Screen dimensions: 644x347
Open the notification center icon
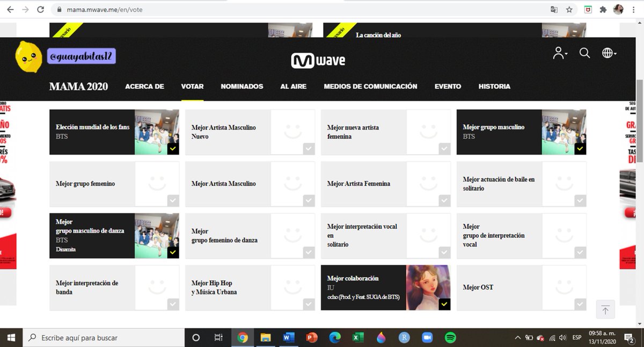628,337
